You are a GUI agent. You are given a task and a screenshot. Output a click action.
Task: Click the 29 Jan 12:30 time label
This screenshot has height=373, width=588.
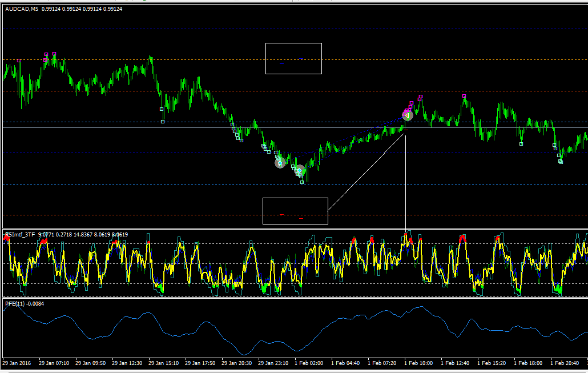coord(127,363)
